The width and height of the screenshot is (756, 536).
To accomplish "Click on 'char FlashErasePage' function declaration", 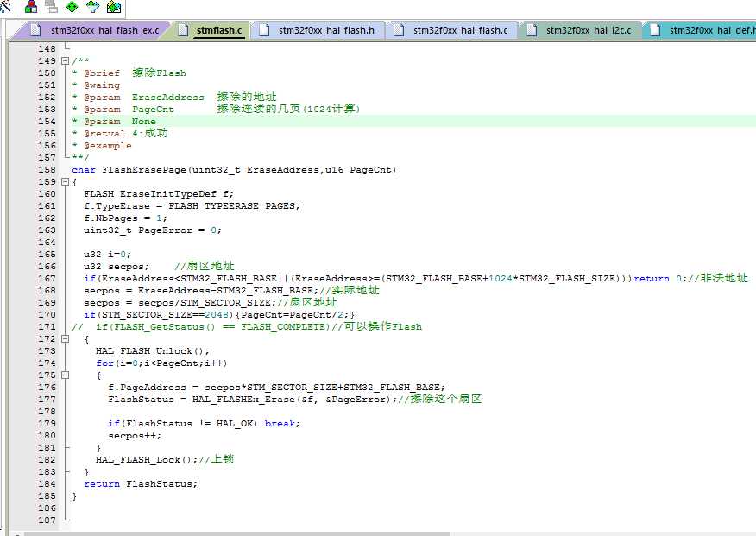I will pos(234,170).
